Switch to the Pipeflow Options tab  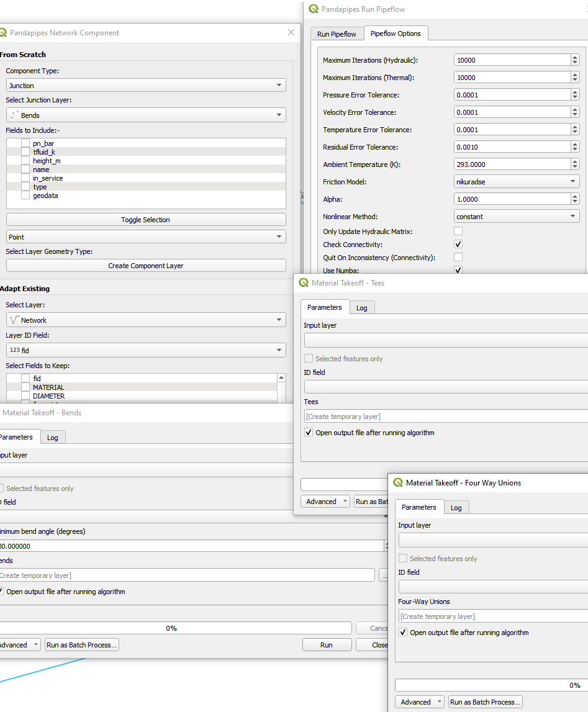point(396,34)
